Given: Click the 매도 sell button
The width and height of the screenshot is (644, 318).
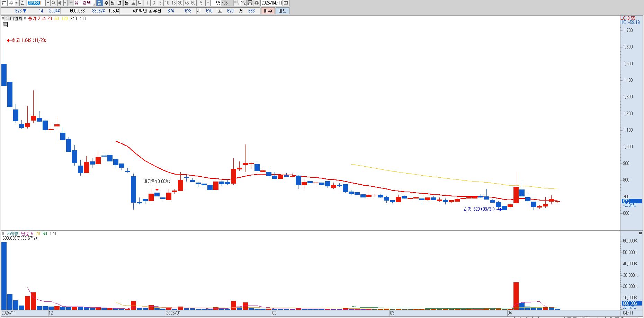Looking at the screenshot, I should pyautogui.click(x=283, y=11).
